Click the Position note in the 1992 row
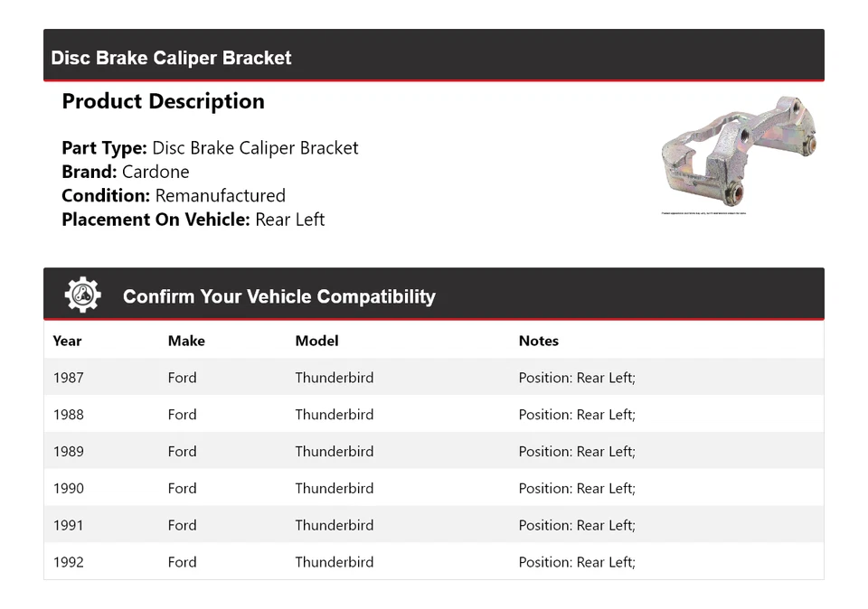 [x=577, y=562]
